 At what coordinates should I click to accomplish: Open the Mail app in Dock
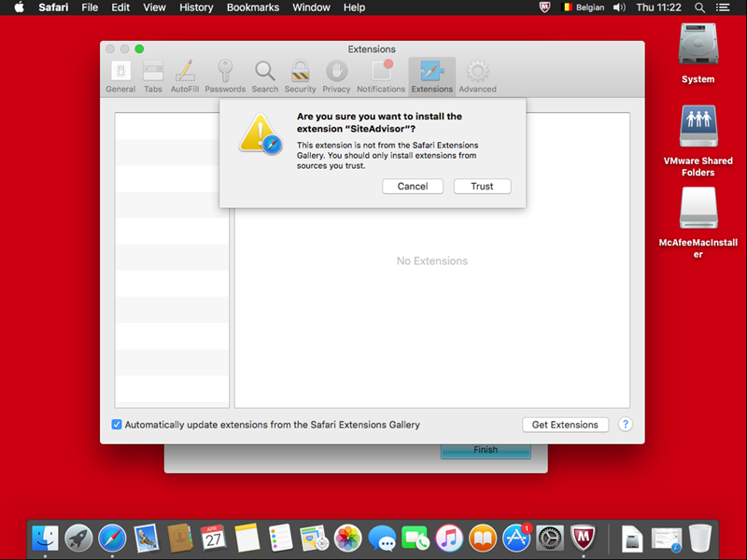(147, 539)
